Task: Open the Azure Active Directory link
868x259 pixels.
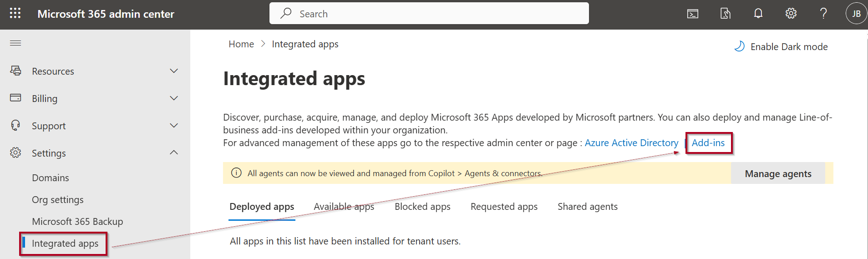Action: point(631,143)
